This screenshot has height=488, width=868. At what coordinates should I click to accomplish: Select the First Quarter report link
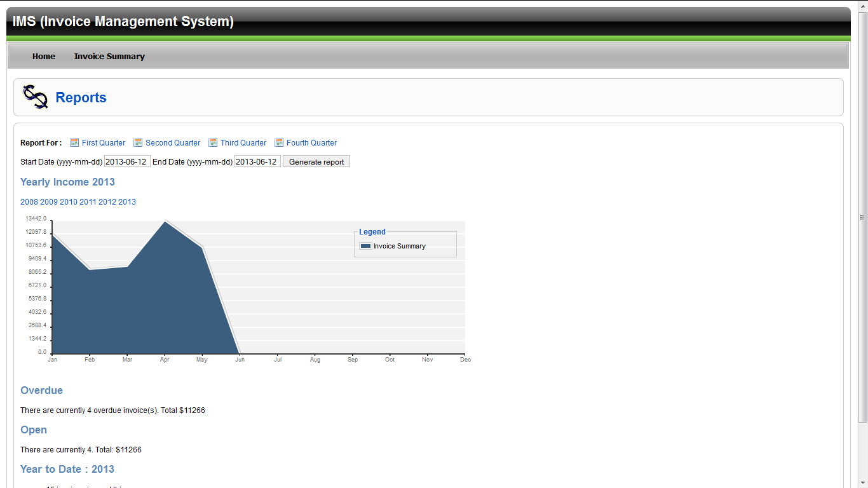[104, 143]
